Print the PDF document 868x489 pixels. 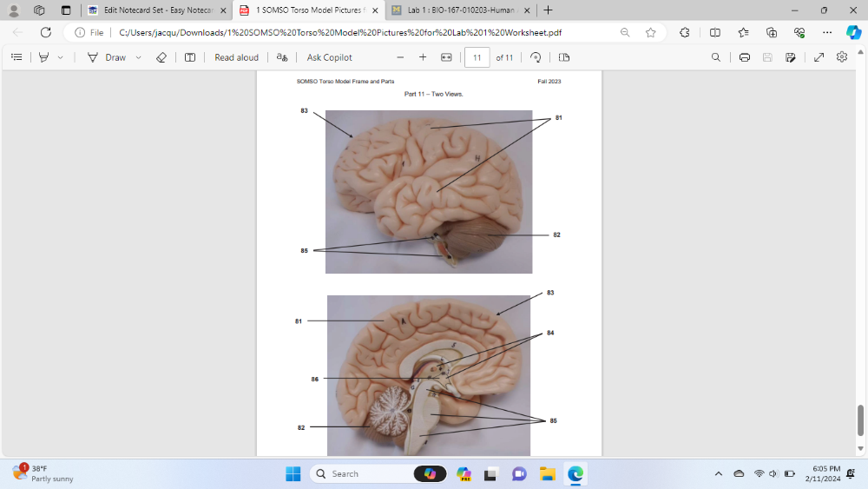tap(745, 57)
